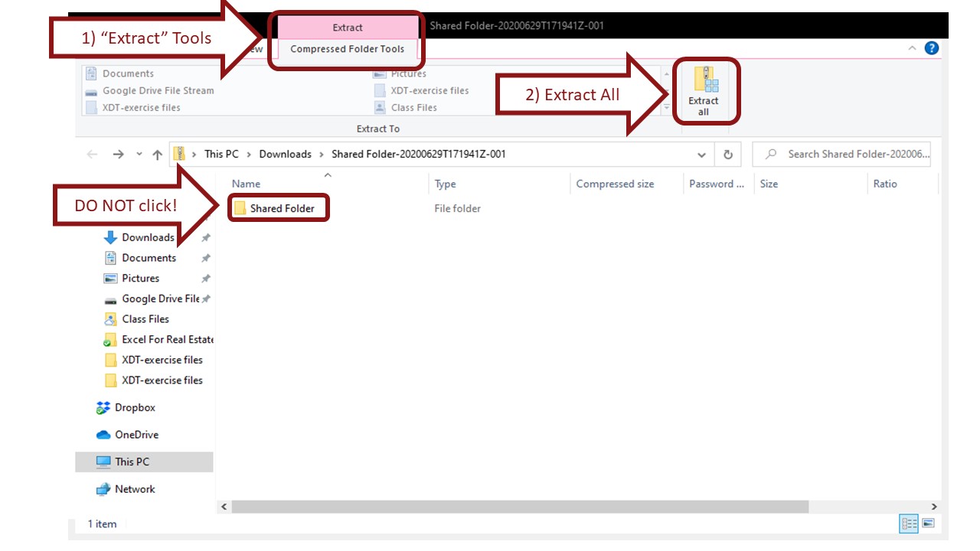The image size is (980, 551).
Task: Select the Shared Folder item
Action: click(x=275, y=208)
